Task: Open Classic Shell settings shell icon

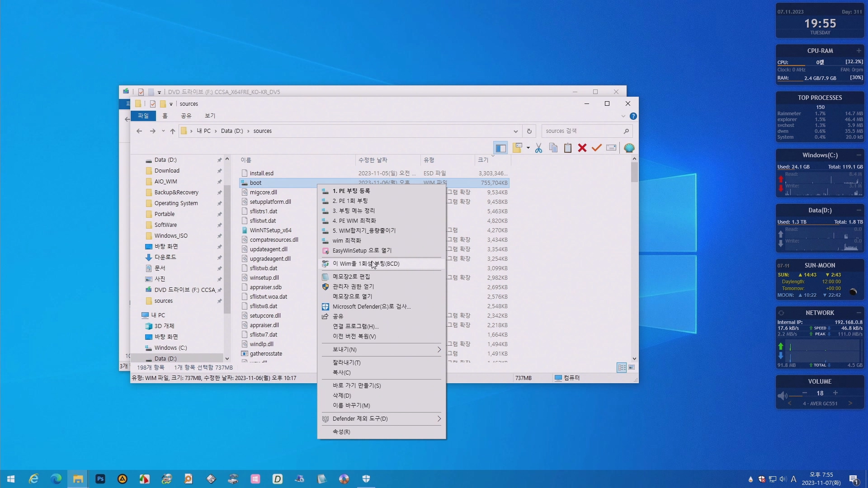Action: (629, 148)
